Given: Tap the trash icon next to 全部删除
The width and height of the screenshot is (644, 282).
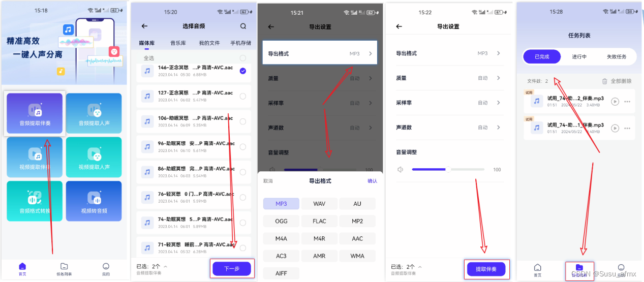Looking at the screenshot, I should tap(604, 81).
